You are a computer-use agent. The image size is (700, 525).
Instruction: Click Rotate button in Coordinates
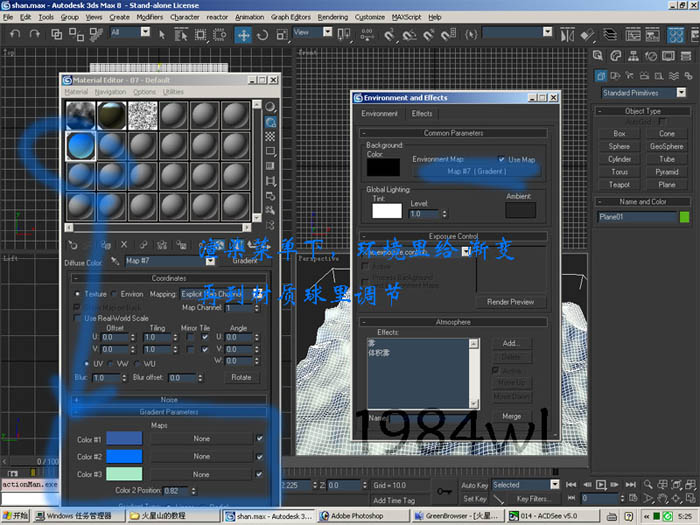pos(241,377)
